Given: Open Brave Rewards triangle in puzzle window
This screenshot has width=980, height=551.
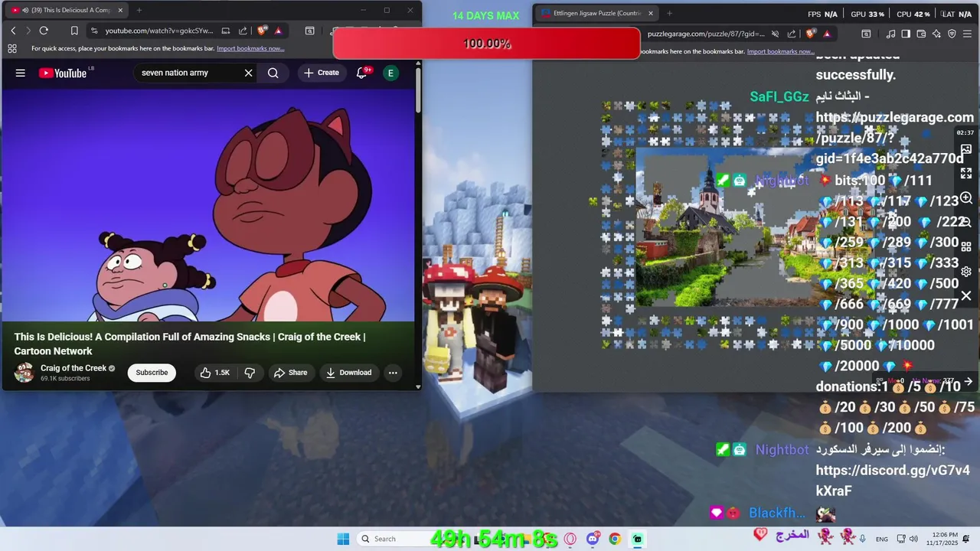Looking at the screenshot, I should tap(827, 34).
